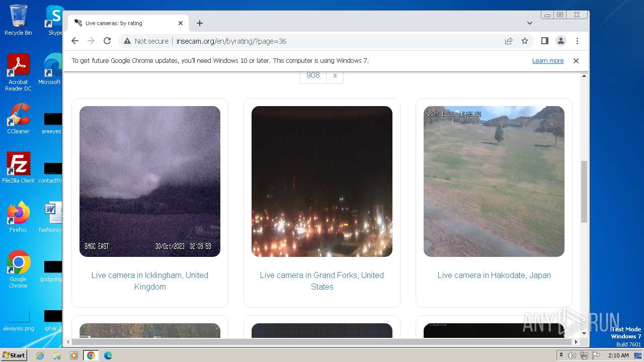This screenshot has width=644, height=362.
Task: Bookmark this page with the star
Action: click(525, 41)
